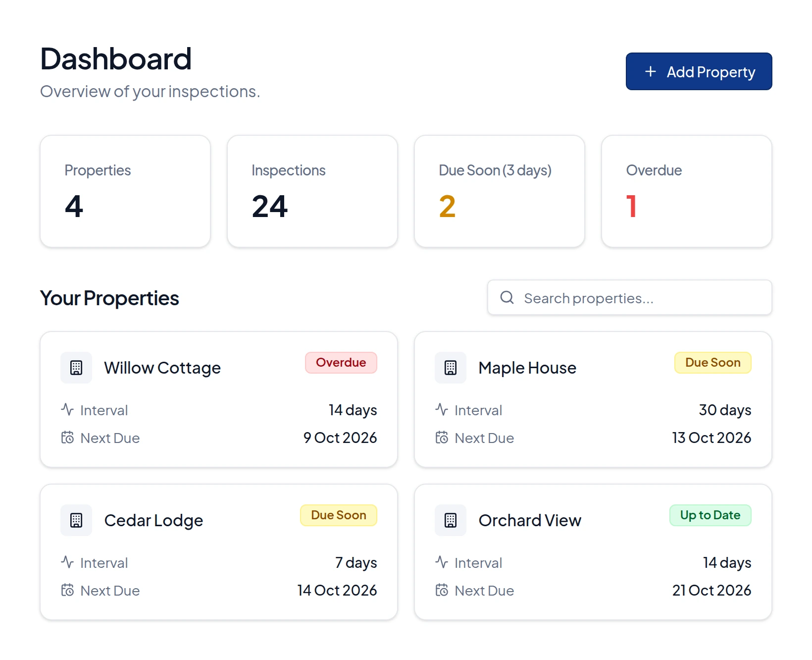Viewport: 812px width, 660px height.
Task: Click the Next Due calendar icon in Maple House
Action: pos(442,437)
